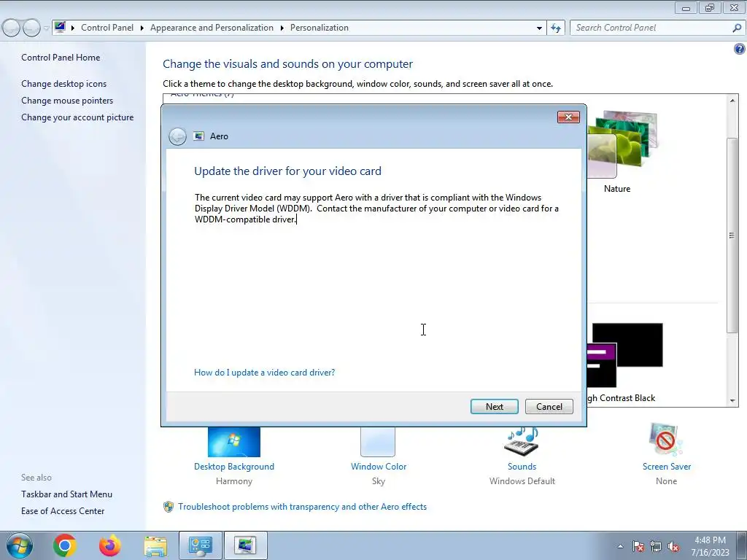Open Action Center flag icon
Image resolution: width=747 pixels, height=560 pixels.
(x=638, y=546)
